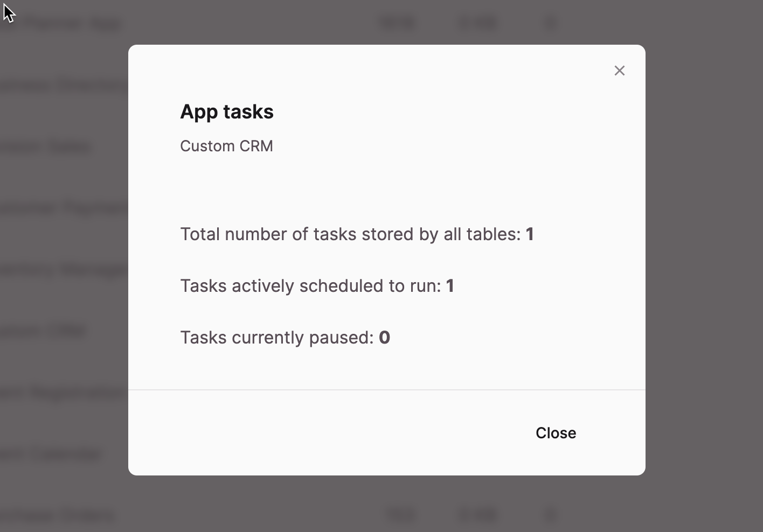
Task: Click the Close button in dialog footer
Action: pos(556,433)
